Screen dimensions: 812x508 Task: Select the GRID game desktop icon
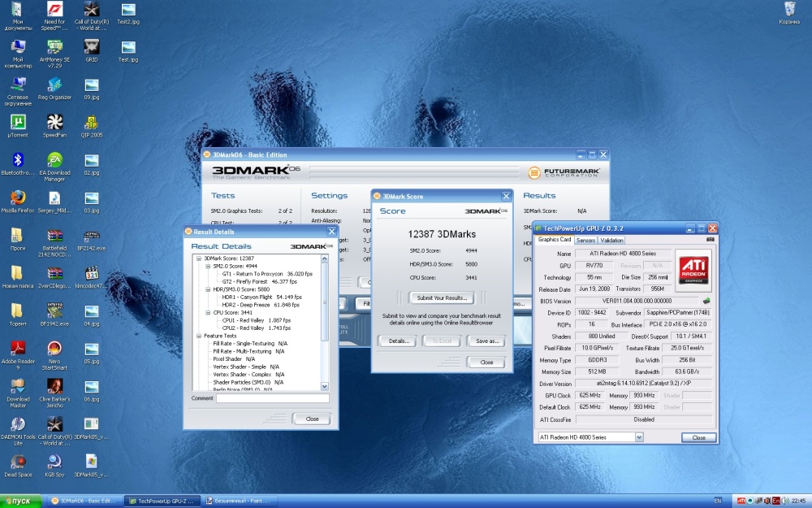click(92, 50)
